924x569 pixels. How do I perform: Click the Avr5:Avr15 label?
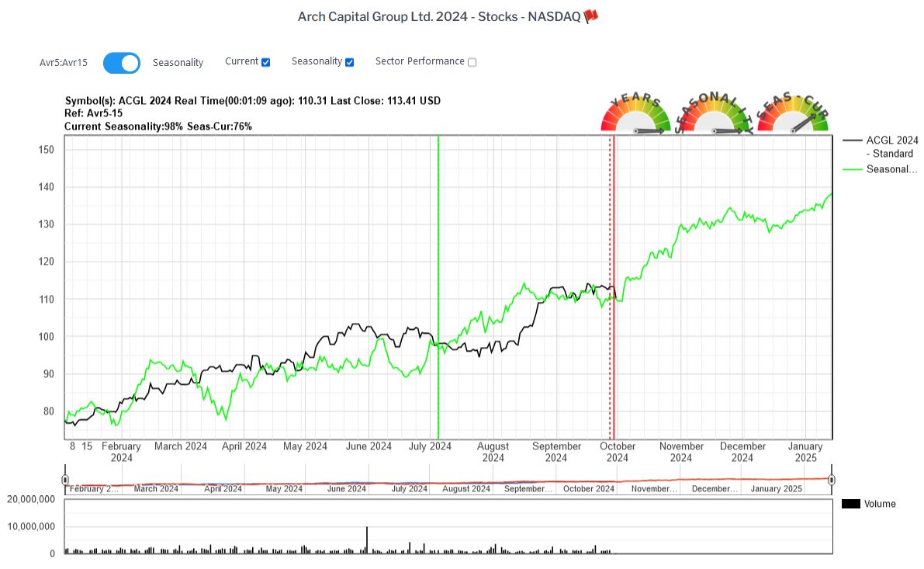coord(64,63)
